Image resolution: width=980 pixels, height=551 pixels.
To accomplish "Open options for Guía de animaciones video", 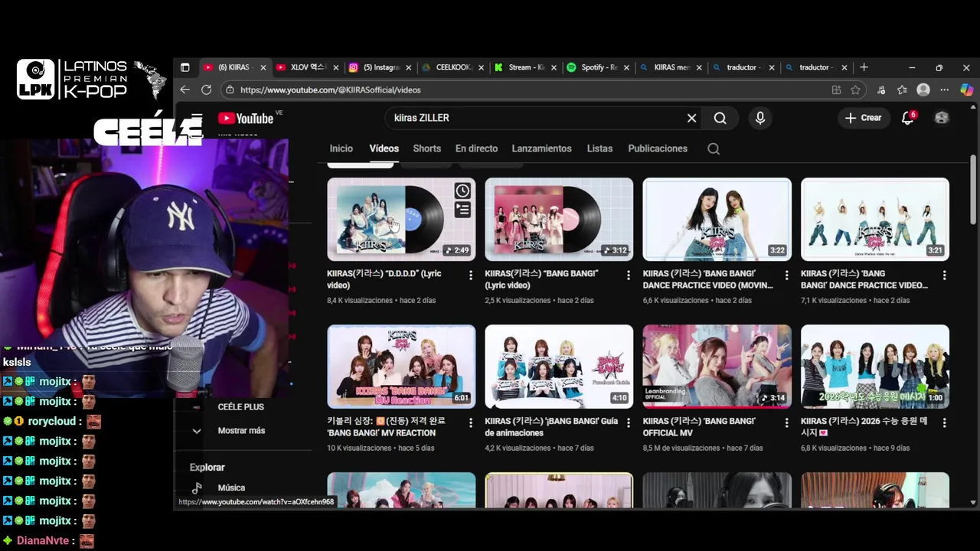I will pos(629,423).
